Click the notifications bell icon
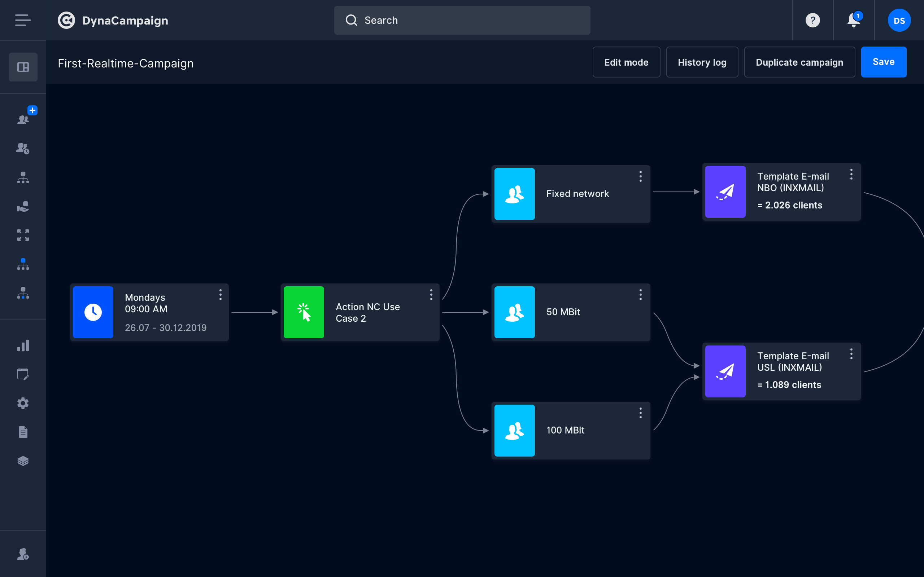This screenshot has height=577, width=924. (853, 20)
